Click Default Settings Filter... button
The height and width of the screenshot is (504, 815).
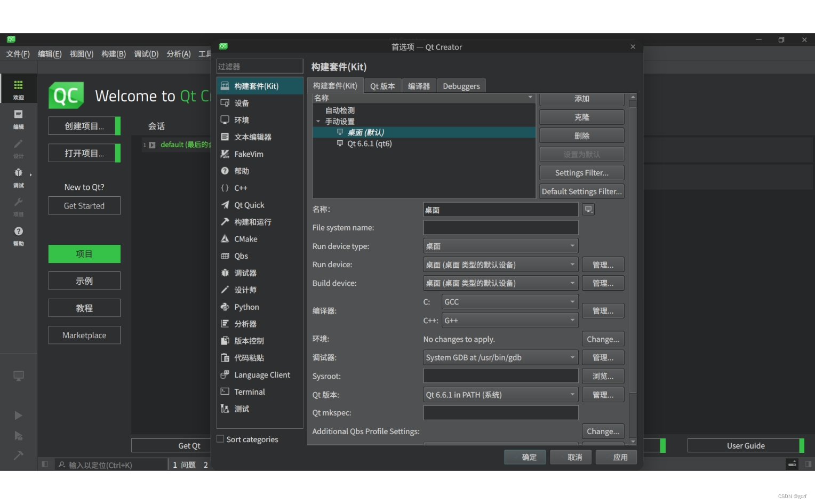581,191
